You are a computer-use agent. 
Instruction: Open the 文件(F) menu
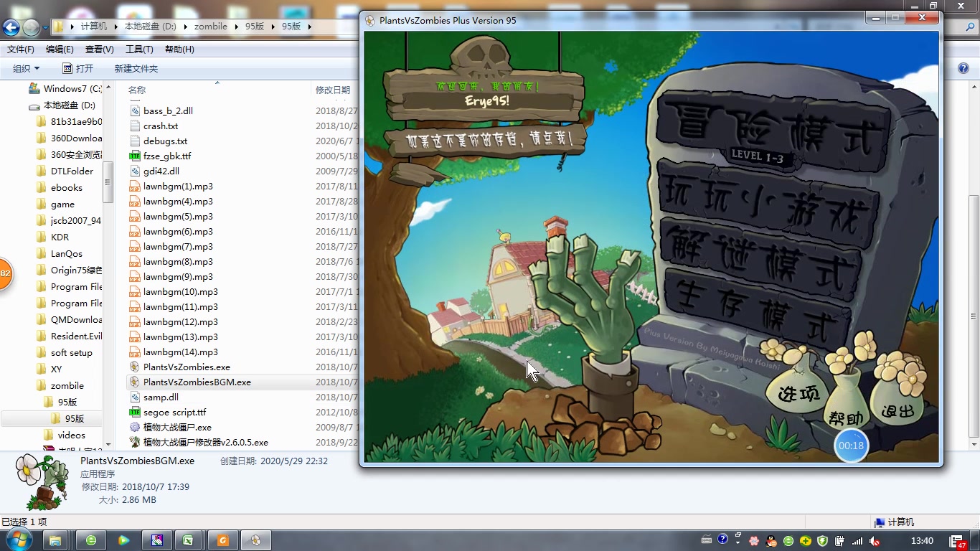coord(20,50)
